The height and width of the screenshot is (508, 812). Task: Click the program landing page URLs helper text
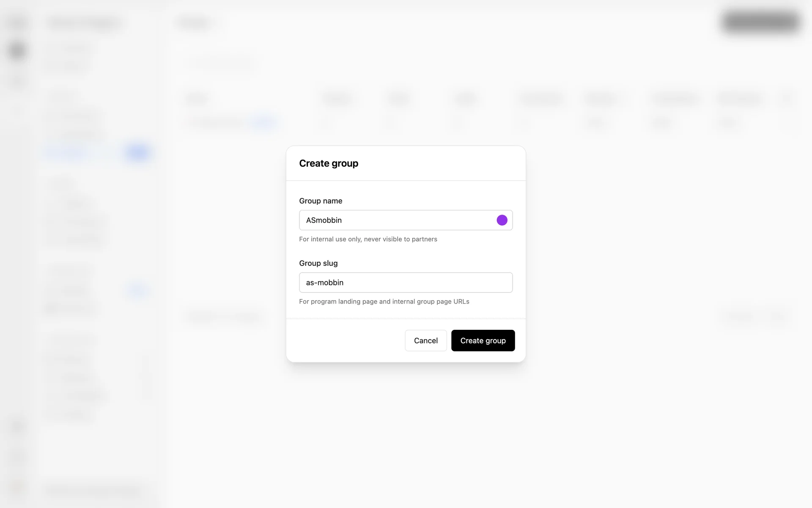[x=384, y=301]
